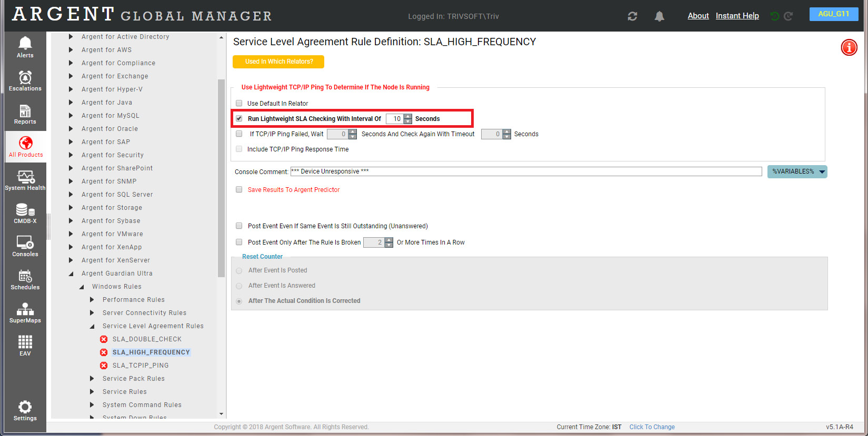This screenshot has width=868, height=436.
Task: Expand Argent for SQL Server node
Action: coord(71,195)
